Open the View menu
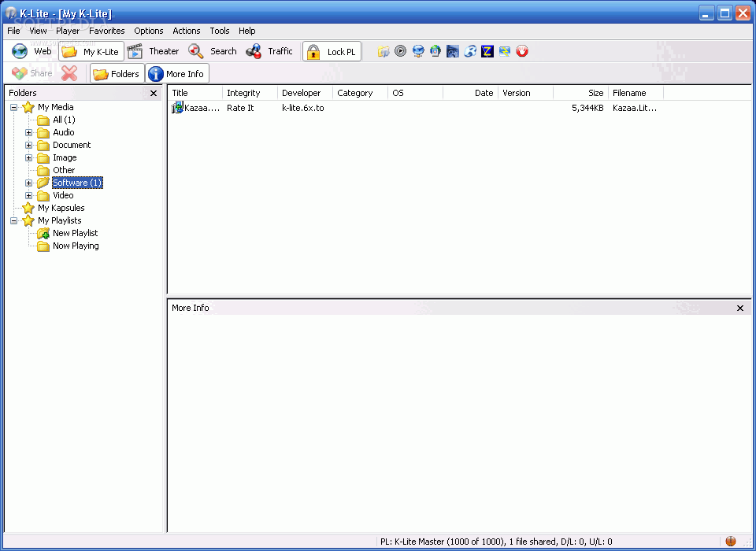Viewport: 756px width, 551px height. tap(38, 31)
